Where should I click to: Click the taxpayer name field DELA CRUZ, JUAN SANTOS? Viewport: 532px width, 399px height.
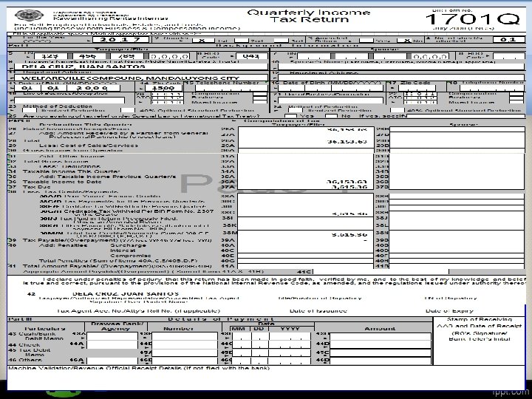coord(141,66)
